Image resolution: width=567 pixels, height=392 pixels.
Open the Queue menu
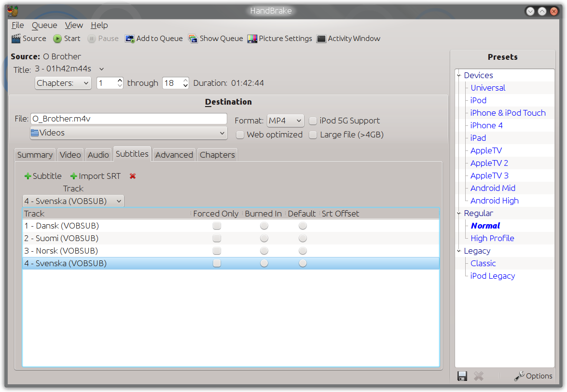tap(44, 25)
